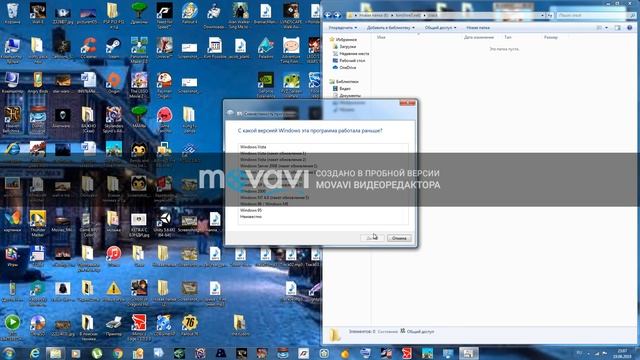This screenshot has width=640, height=360.
Task: Launch the Fallout 76 desktop shortcut
Action: point(189,325)
